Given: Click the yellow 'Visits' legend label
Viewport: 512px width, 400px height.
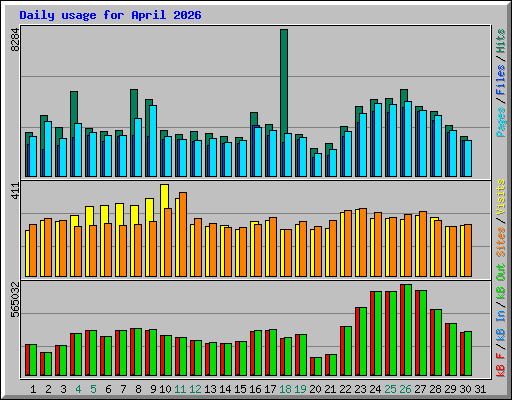Looking at the screenshot, I should [x=501, y=197].
